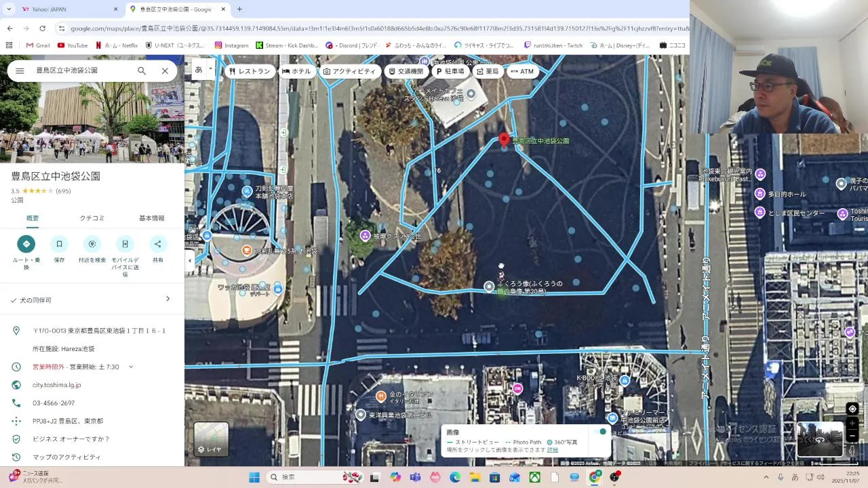The width and height of the screenshot is (868, 488).
Task: Show hidden system tray icons
Action: click(766, 477)
